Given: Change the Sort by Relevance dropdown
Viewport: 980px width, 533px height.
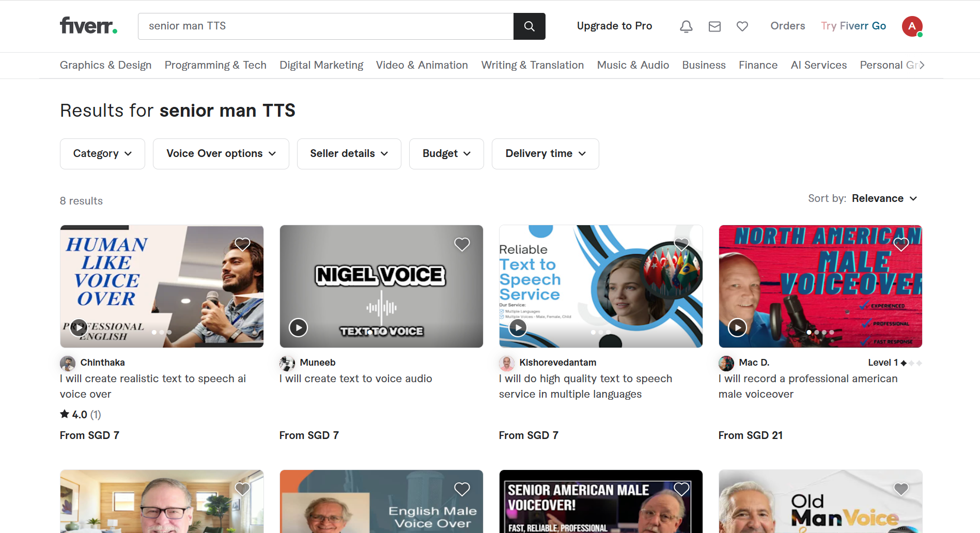Looking at the screenshot, I should (884, 198).
